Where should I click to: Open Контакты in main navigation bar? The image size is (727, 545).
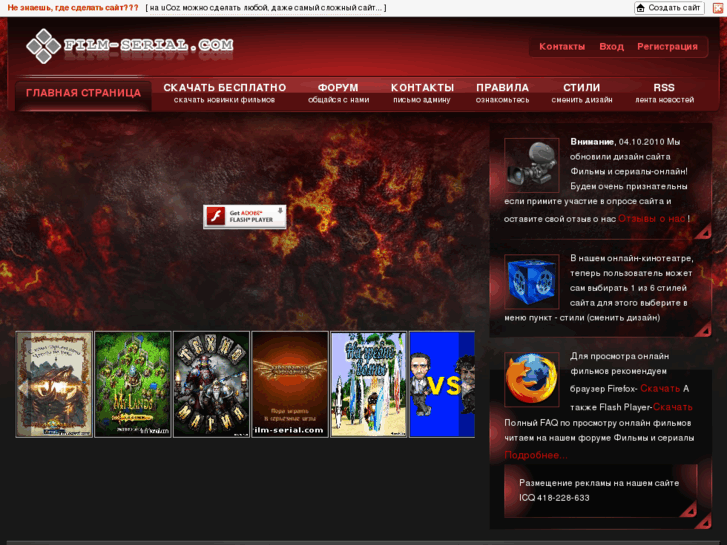point(422,93)
